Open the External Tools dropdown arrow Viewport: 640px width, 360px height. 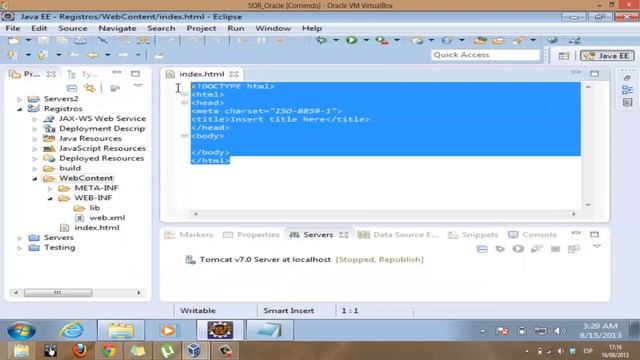[x=396, y=40]
